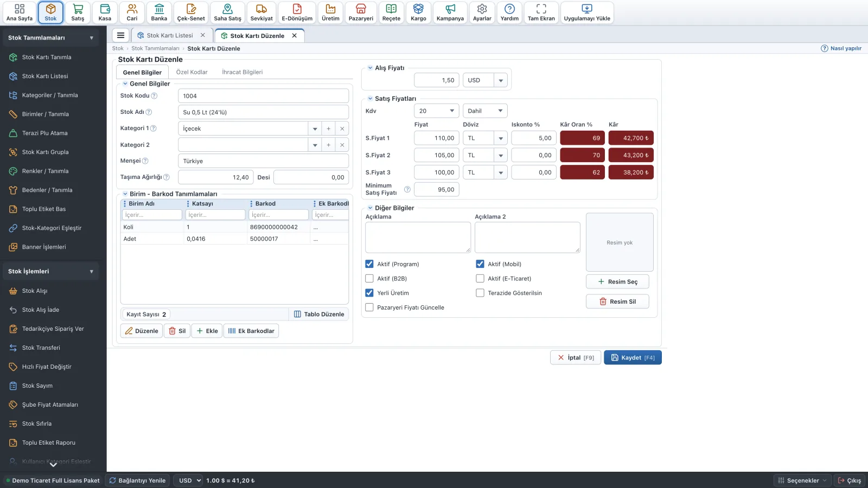Click the Resim Seç button
The width and height of the screenshot is (868, 488).
tap(617, 282)
